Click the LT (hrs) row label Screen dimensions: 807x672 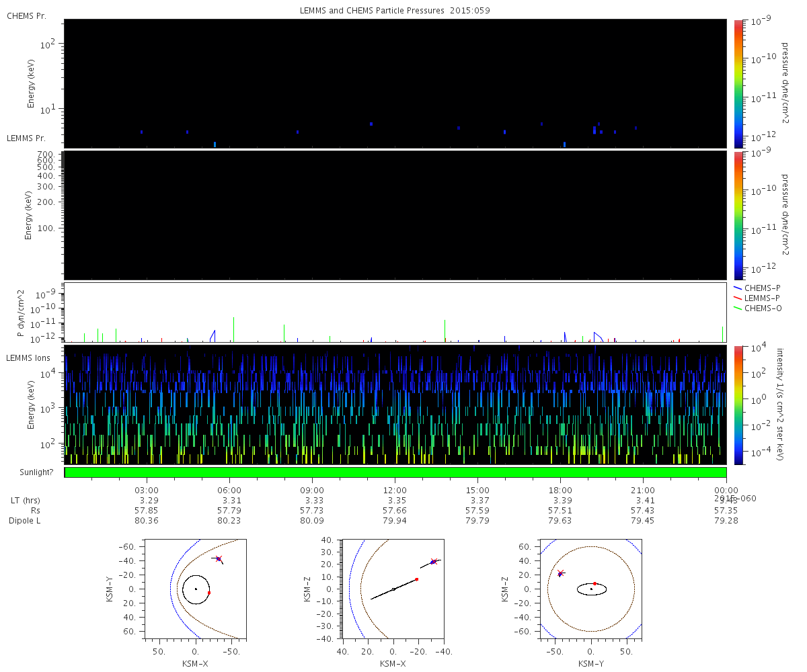[x=26, y=501]
